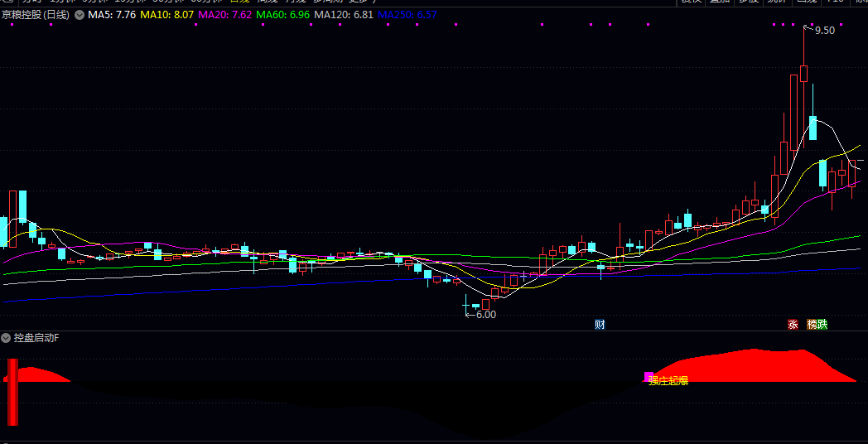Expand the 控盘启动F indicator dropdown arrow
The image size is (868, 444).
6,338
